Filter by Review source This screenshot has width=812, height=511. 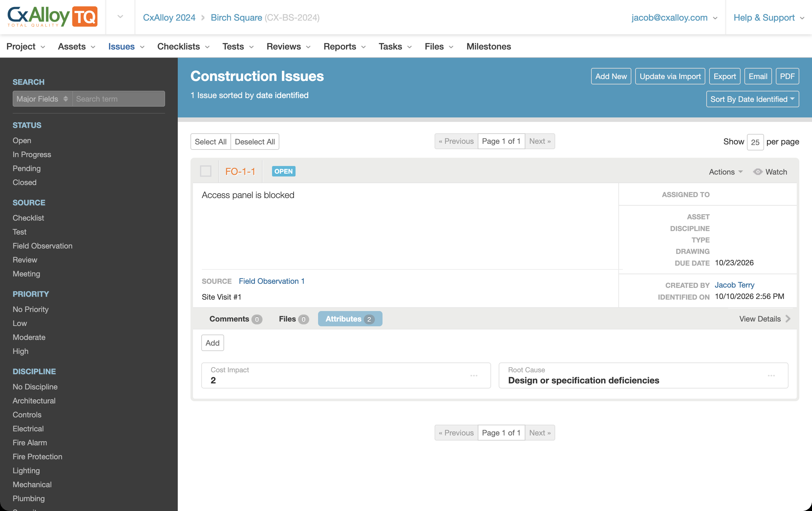pyautogui.click(x=25, y=260)
